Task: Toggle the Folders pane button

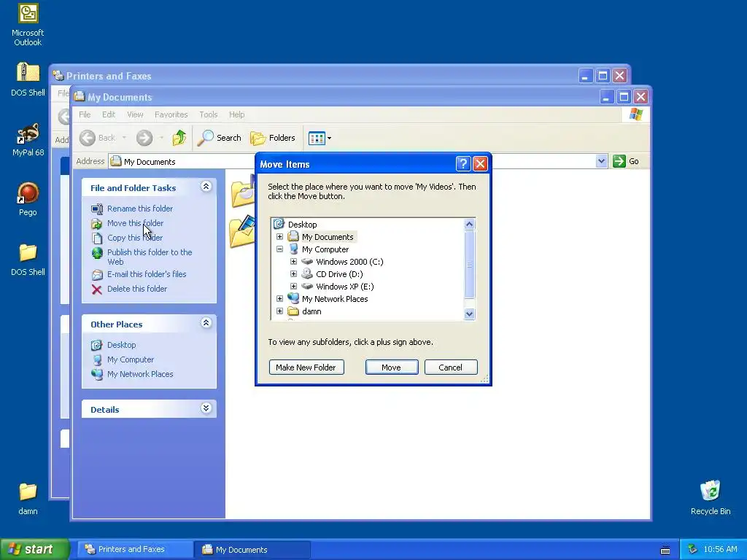Action: point(273,138)
